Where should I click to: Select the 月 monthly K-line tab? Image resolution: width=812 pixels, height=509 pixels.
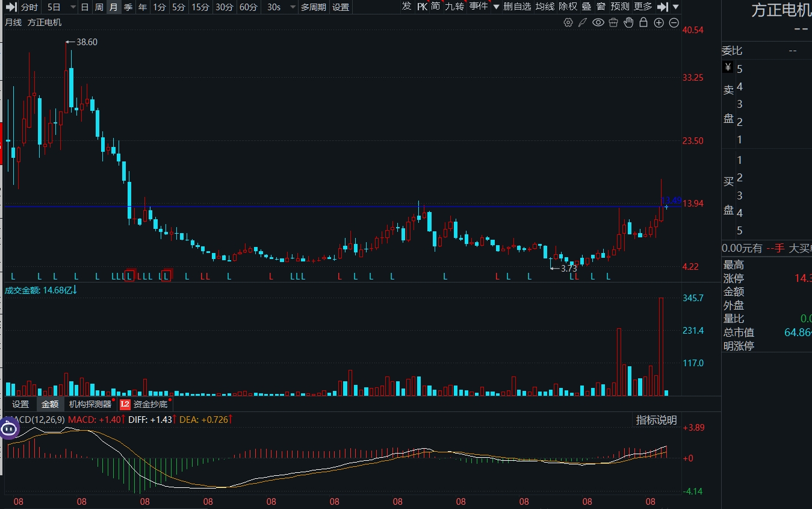click(113, 7)
